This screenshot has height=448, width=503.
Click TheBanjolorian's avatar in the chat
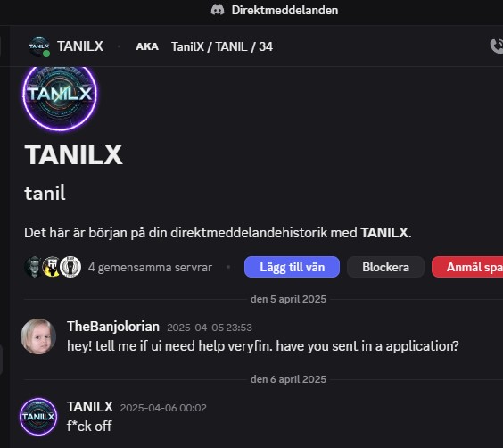pyautogui.click(x=38, y=336)
